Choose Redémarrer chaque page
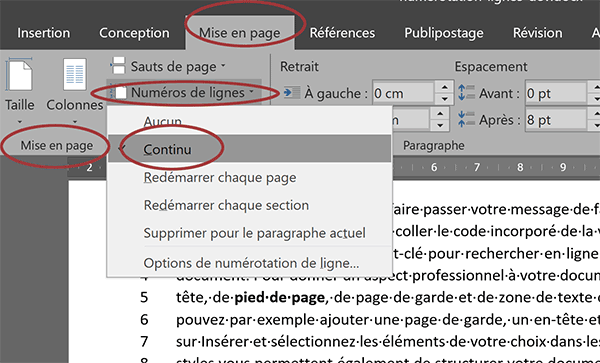The height and width of the screenshot is (363, 600). coord(249,177)
